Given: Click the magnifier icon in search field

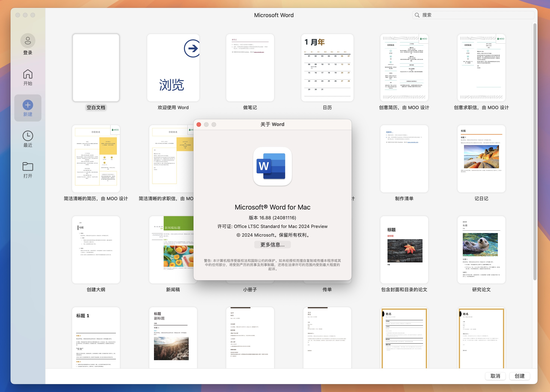Looking at the screenshot, I should pos(417,15).
